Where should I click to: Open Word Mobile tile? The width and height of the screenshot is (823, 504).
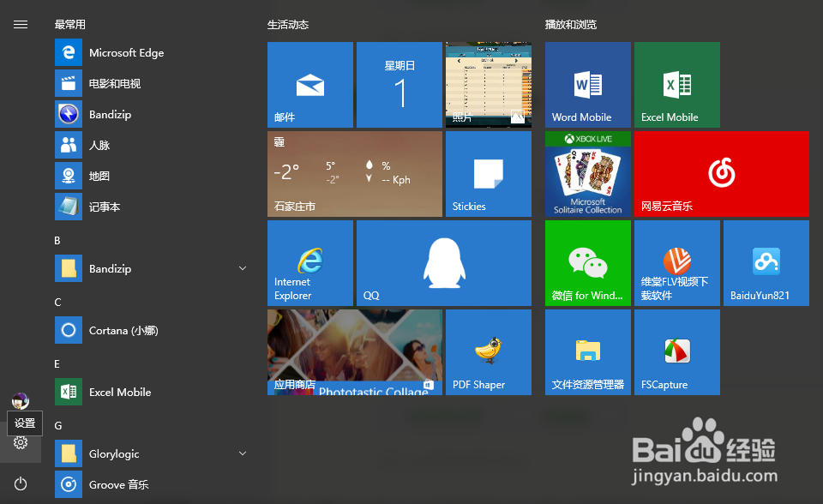point(587,85)
